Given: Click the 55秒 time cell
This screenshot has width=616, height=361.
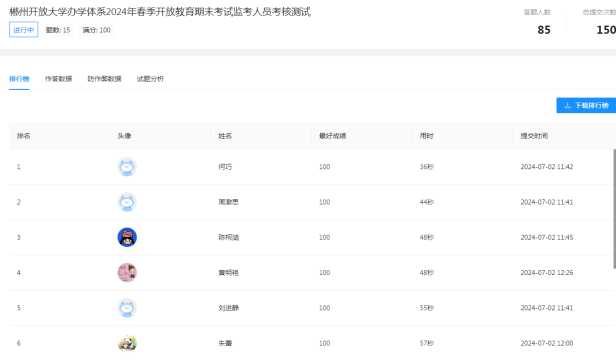Looking at the screenshot, I should click(x=427, y=308).
